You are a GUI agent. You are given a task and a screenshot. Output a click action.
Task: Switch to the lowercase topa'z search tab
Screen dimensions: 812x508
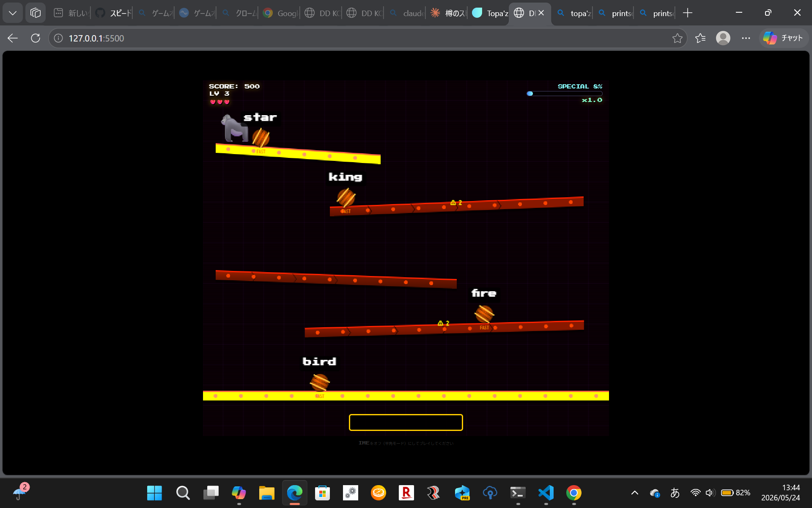[x=573, y=13]
